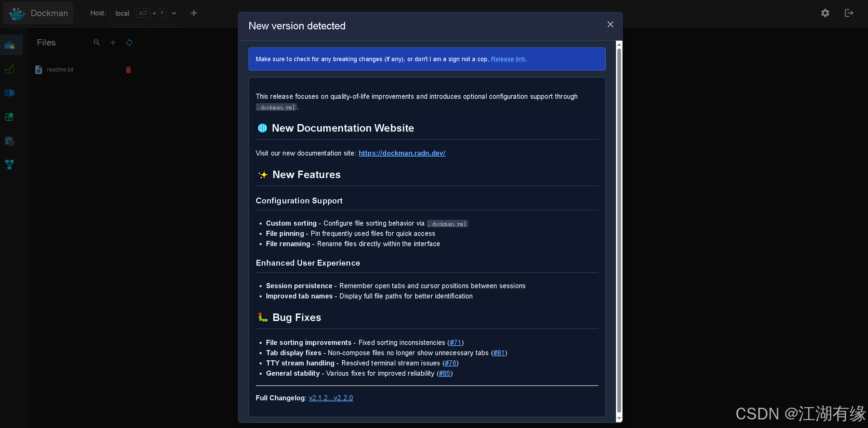This screenshot has height=428, width=868.
Task: Open the settings gear icon
Action: 825,13
